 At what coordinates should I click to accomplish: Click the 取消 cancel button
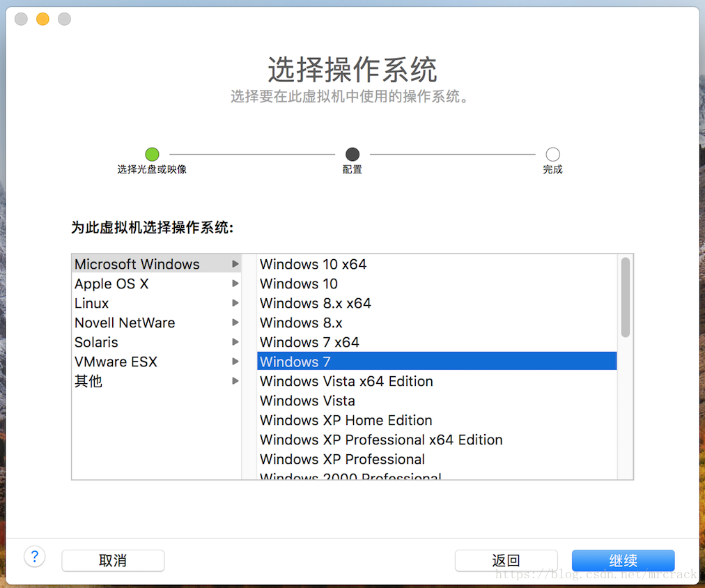[x=113, y=560]
